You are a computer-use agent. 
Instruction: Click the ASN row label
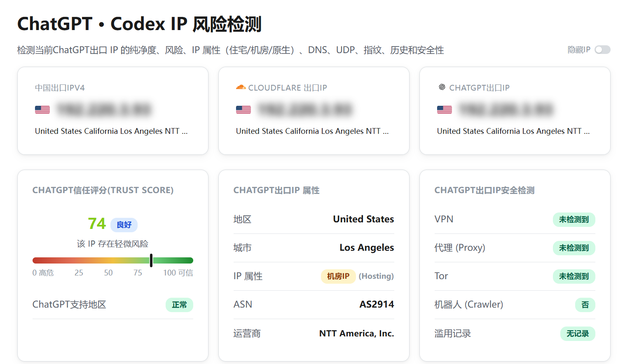243,304
